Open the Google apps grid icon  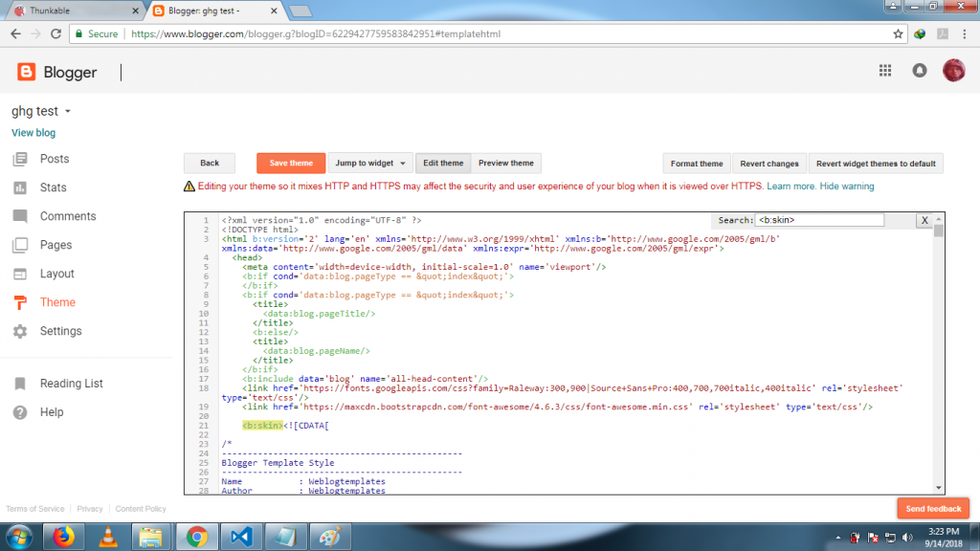click(884, 71)
